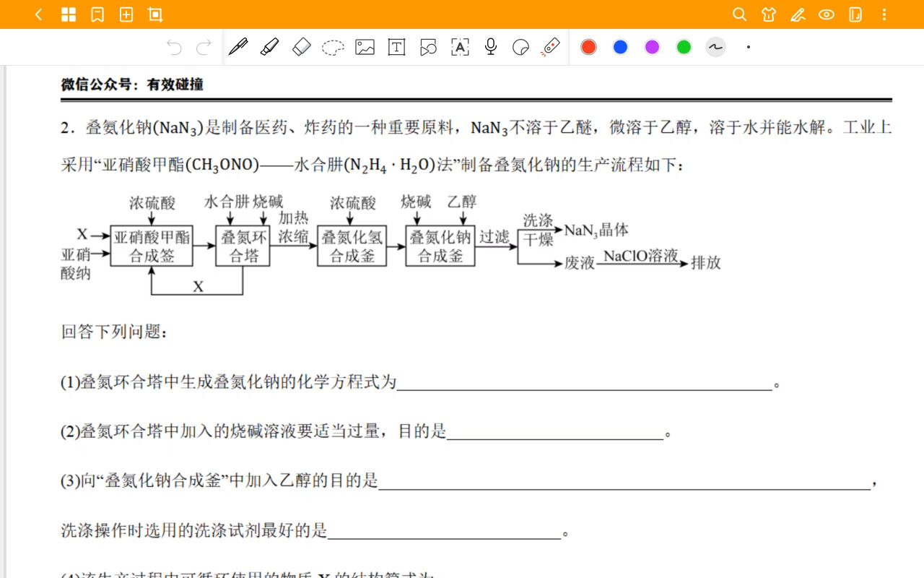Click the answer blank for question (2)
Screen dimensions: 924x578
554,432
